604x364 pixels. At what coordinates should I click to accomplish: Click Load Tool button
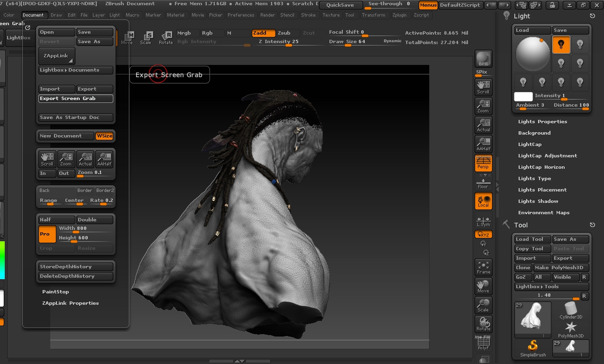[x=533, y=239]
